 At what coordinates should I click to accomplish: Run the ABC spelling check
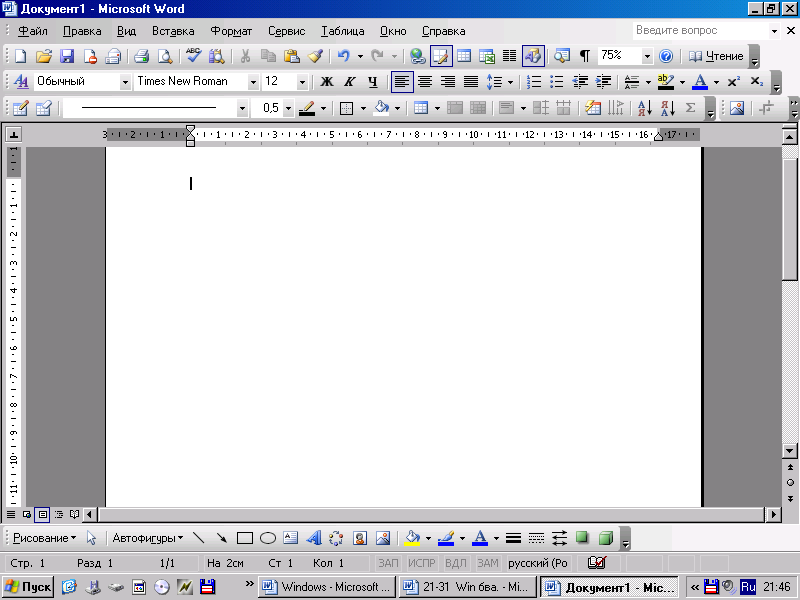coord(193,56)
